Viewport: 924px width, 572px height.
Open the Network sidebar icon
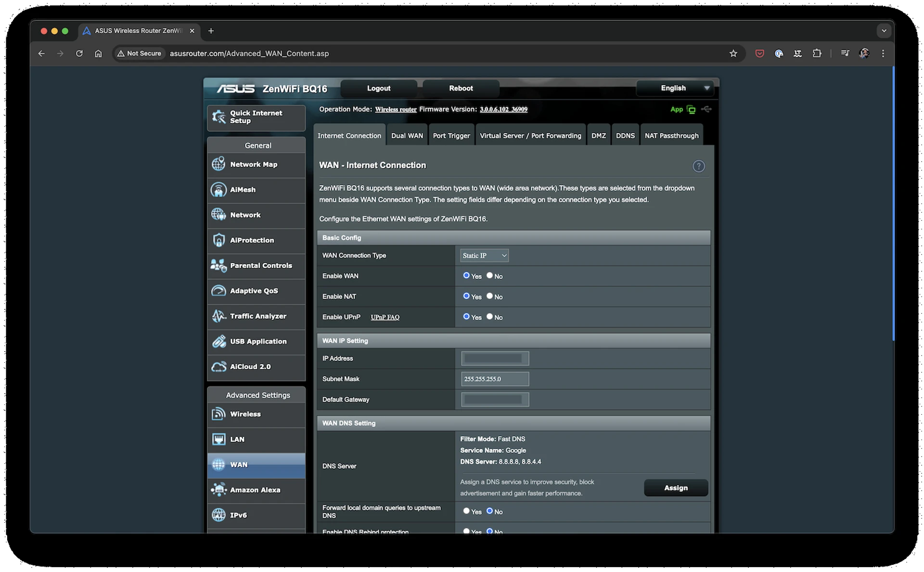(218, 215)
